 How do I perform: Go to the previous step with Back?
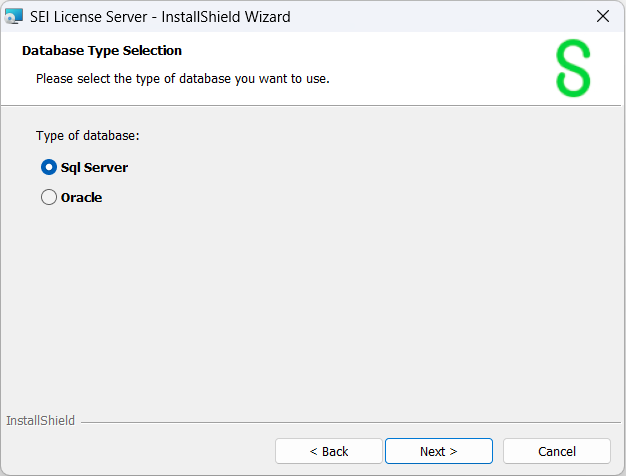pos(328,451)
